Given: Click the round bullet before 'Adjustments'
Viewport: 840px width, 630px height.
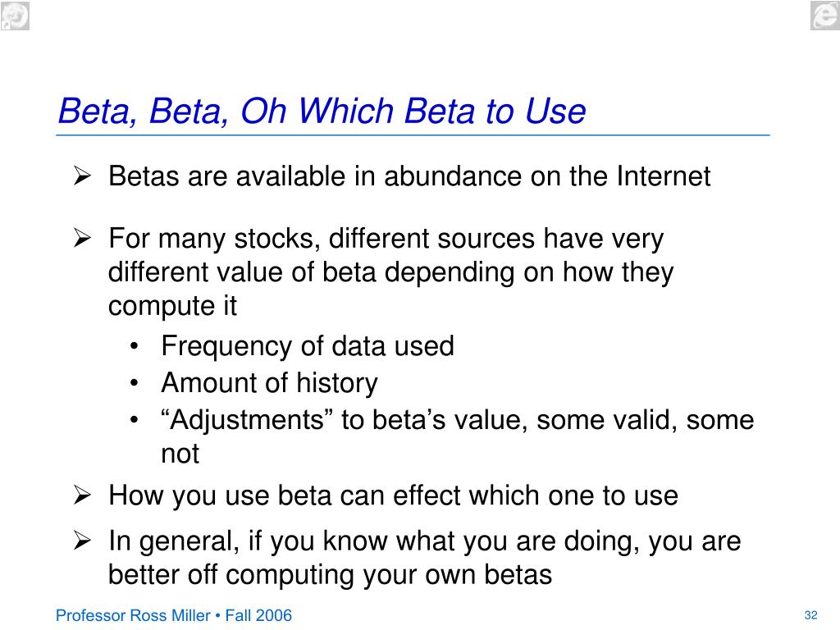Looking at the screenshot, I should coord(134,420).
